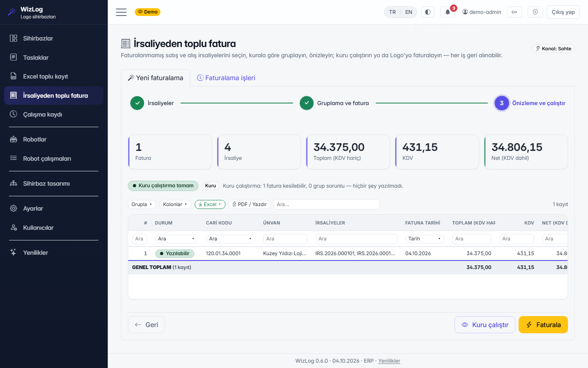Image resolution: width=588 pixels, height=368 pixels.
Task: Open Ayarlar settings gear
Action: pyautogui.click(x=53, y=209)
